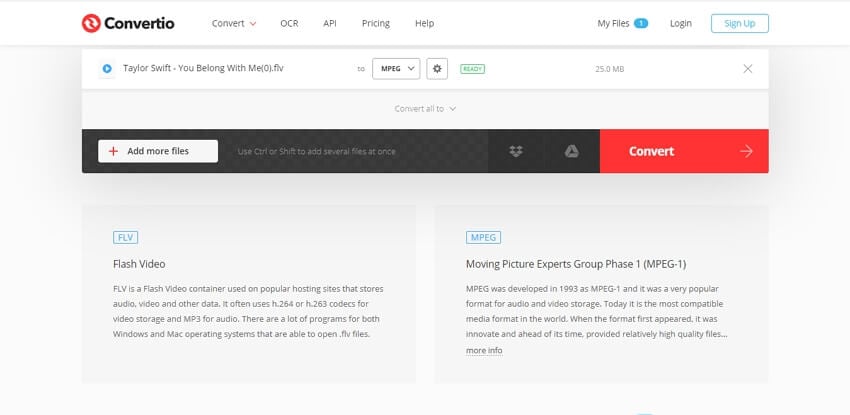Click the Login link
Viewport: 850px width, 415px height.
680,23
